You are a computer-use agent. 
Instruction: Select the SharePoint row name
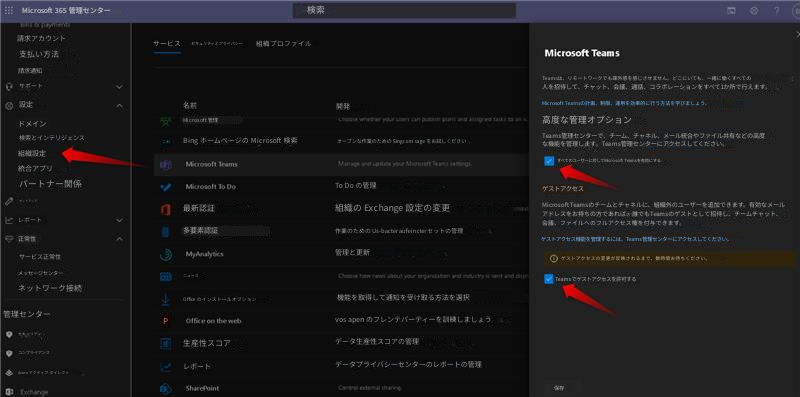click(x=202, y=388)
